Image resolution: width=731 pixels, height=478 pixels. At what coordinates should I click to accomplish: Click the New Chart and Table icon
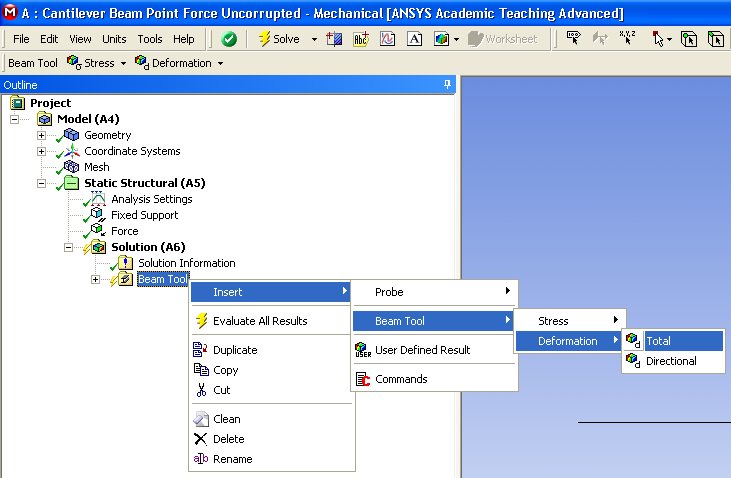point(387,39)
